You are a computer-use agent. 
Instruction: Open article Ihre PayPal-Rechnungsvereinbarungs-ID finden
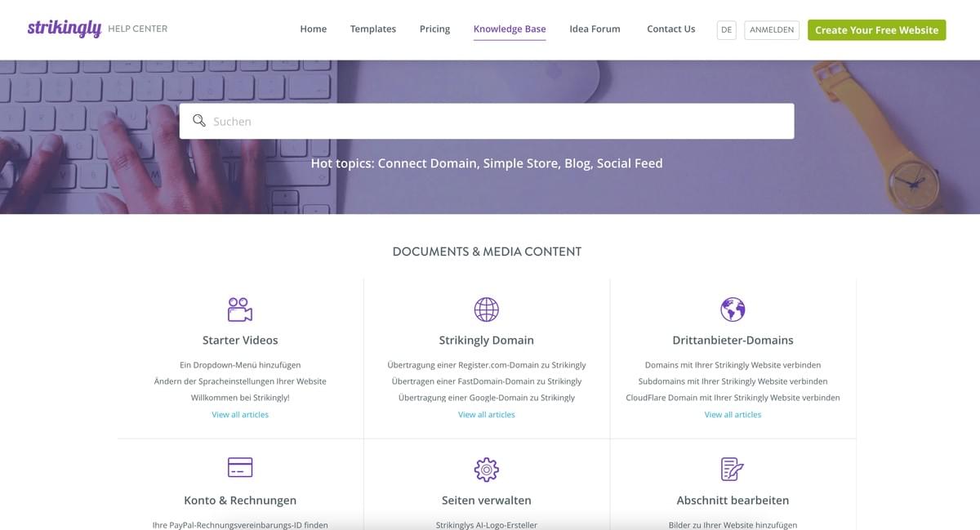click(240, 525)
